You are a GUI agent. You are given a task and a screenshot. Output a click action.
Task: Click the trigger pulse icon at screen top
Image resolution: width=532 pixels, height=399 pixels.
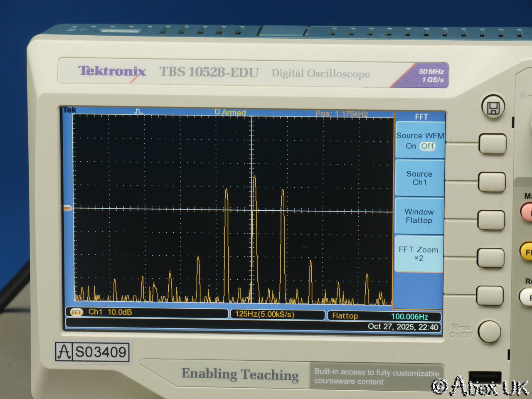pos(139,111)
